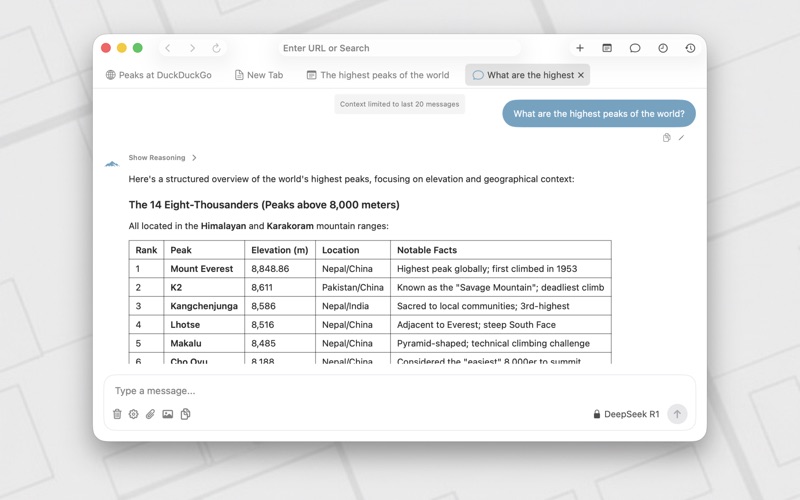Click the Pakistan/China location cell

[x=353, y=287]
